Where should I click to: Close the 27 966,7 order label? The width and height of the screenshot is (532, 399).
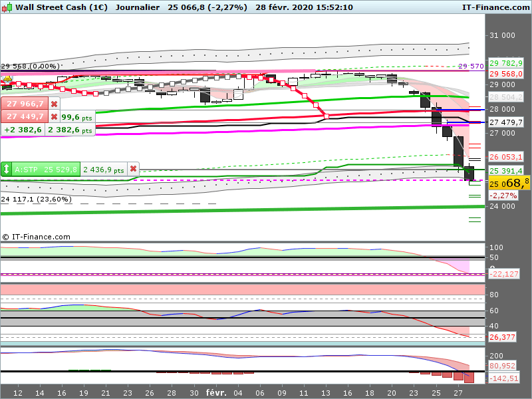point(54,104)
